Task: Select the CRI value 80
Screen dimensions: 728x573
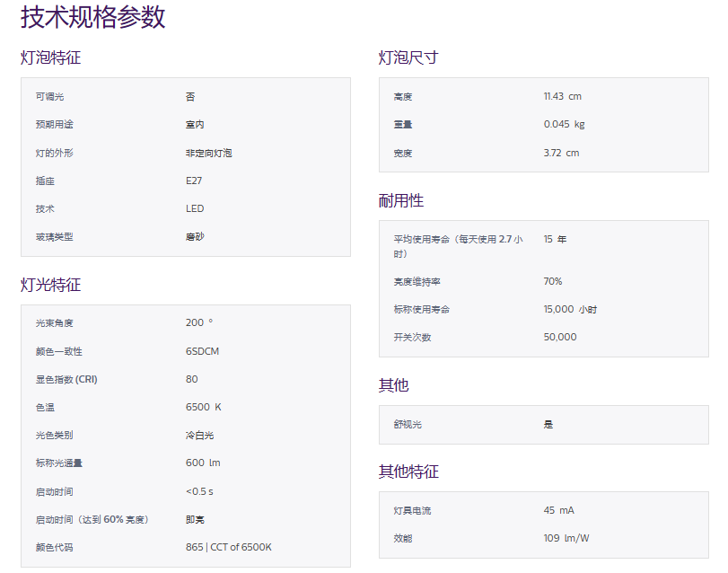Action: pyautogui.click(x=192, y=379)
